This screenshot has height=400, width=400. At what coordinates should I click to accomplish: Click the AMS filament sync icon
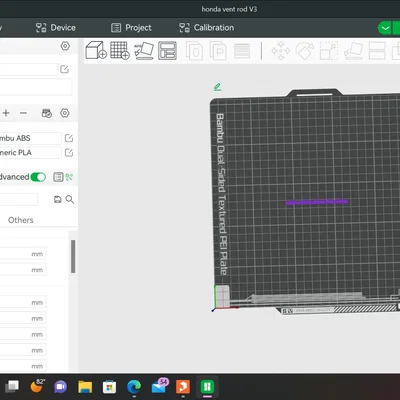point(47,113)
